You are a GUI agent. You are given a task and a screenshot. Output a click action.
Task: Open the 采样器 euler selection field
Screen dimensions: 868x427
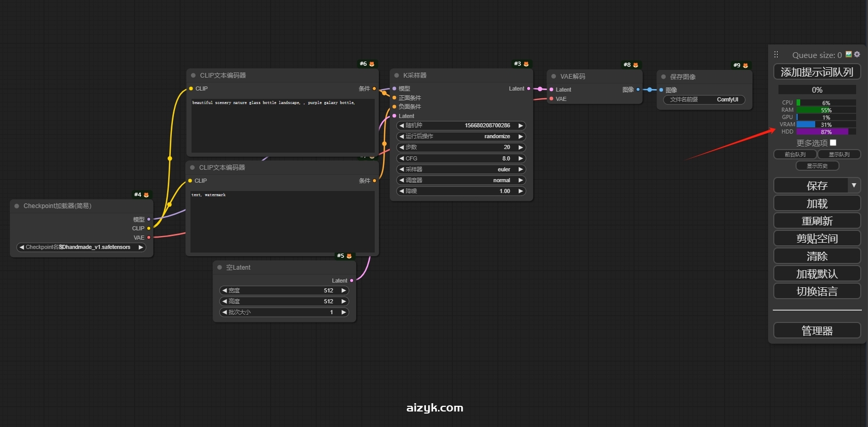(461, 169)
